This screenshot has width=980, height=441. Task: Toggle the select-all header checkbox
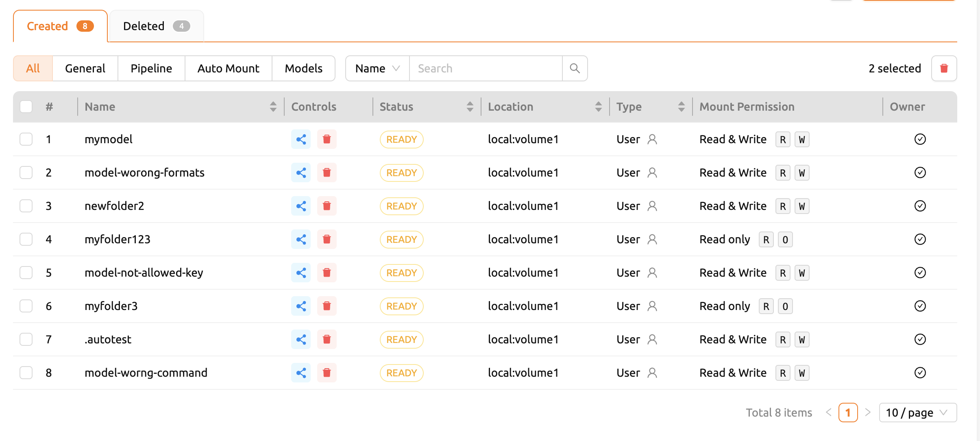[x=26, y=107]
